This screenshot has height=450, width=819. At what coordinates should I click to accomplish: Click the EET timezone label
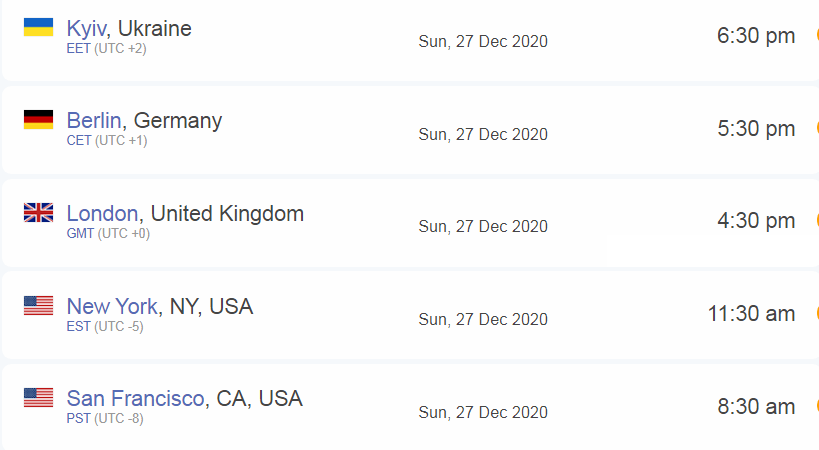tap(78, 49)
